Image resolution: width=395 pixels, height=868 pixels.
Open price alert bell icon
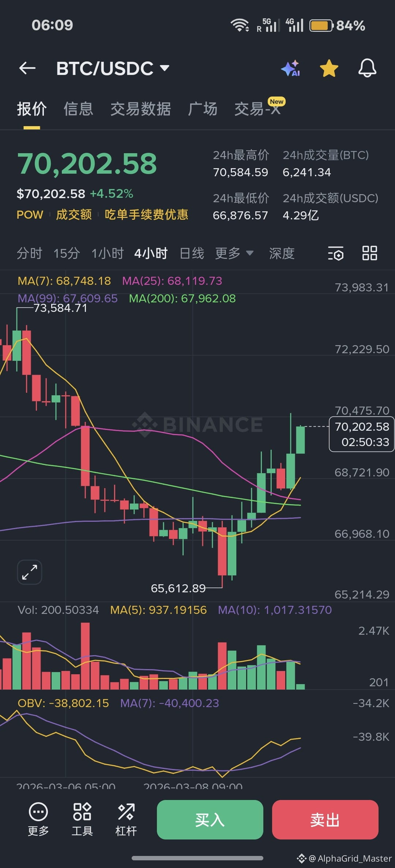pos(367,68)
